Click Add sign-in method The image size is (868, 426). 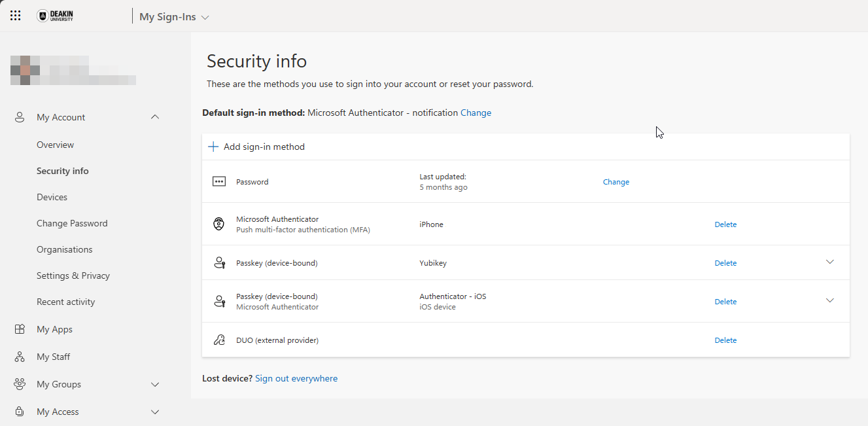(264, 147)
